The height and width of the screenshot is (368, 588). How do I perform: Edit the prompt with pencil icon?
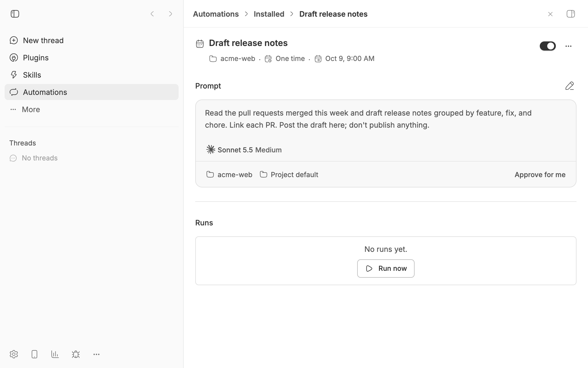click(570, 86)
